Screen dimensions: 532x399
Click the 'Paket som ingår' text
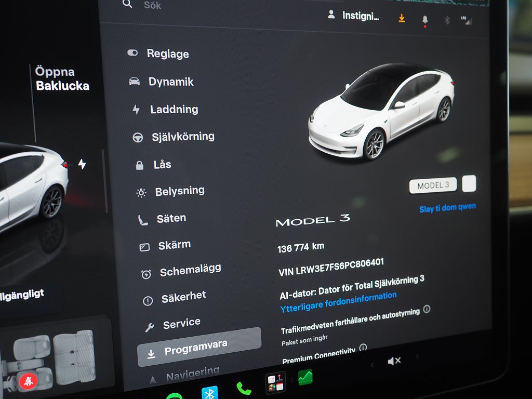304,340
